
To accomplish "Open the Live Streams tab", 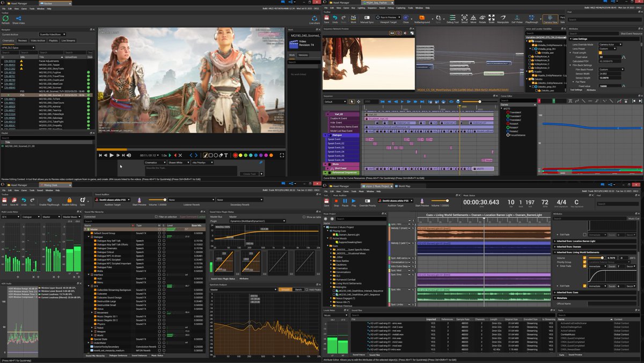I will click(68, 41).
